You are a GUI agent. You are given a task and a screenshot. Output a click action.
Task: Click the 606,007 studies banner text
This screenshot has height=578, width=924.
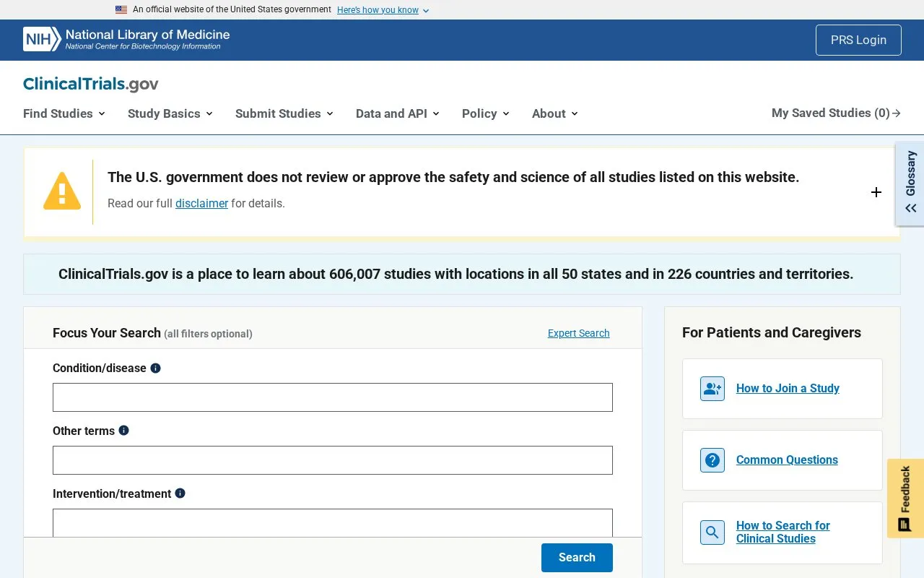coord(456,275)
